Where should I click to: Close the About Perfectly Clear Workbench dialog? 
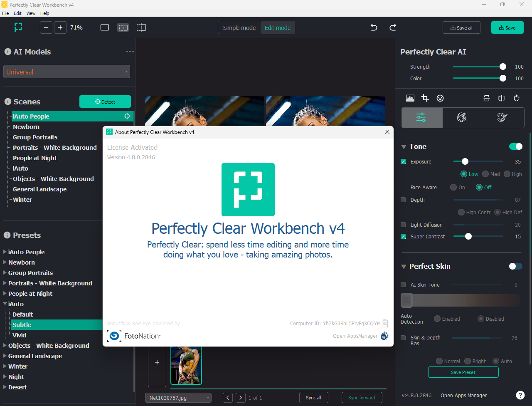(x=387, y=132)
